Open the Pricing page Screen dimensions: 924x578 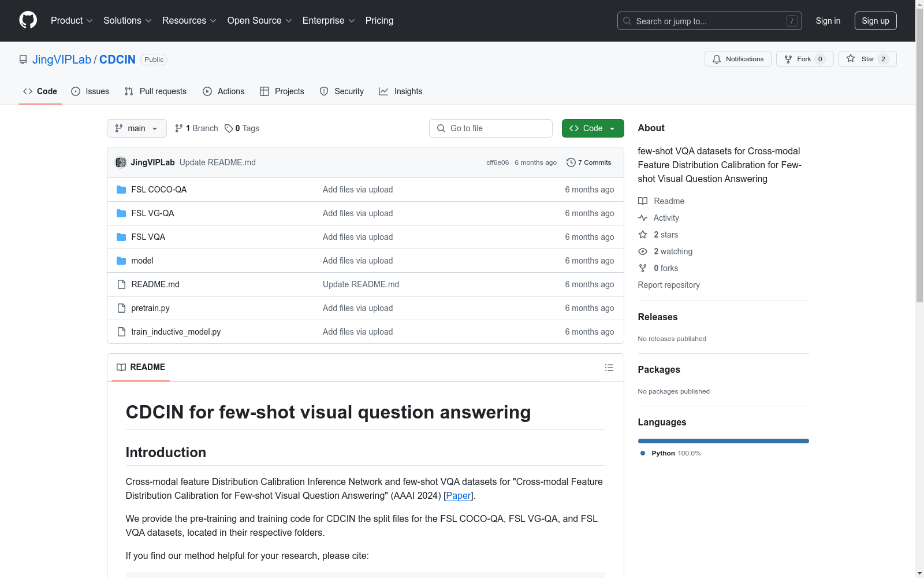pyautogui.click(x=379, y=20)
